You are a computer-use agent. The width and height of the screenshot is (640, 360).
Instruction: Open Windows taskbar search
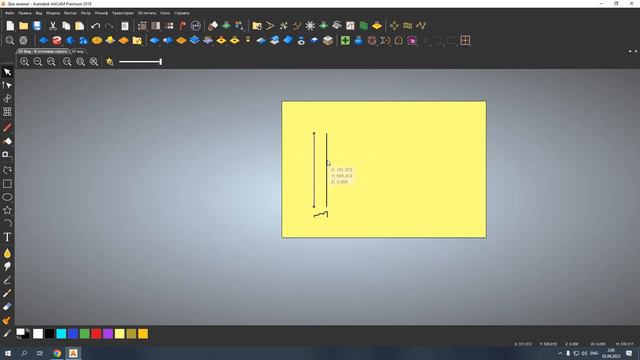pyautogui.click(x=24, y=353)
